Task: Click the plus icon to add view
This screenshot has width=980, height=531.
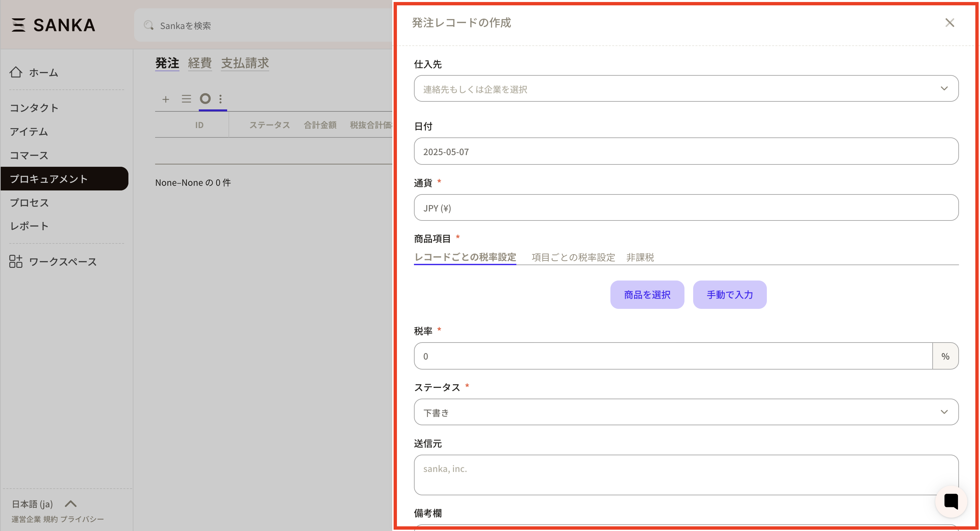Action: [165, 99]
